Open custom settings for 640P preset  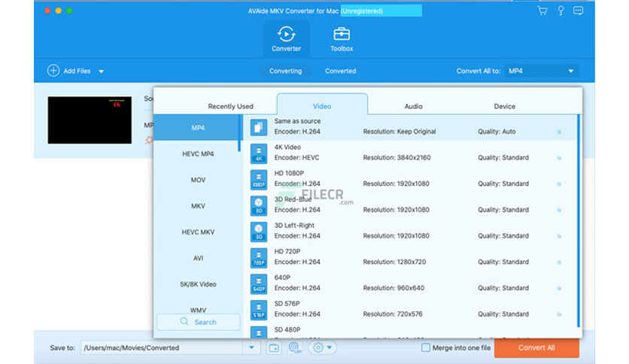click(559, 288)
